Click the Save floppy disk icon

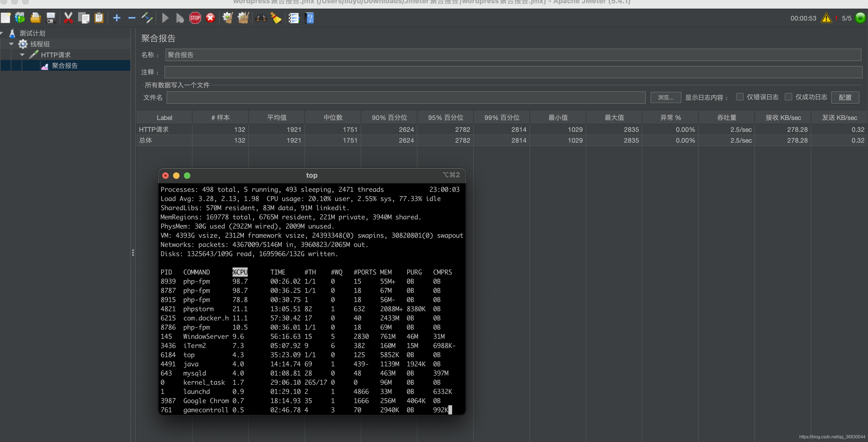51,18
